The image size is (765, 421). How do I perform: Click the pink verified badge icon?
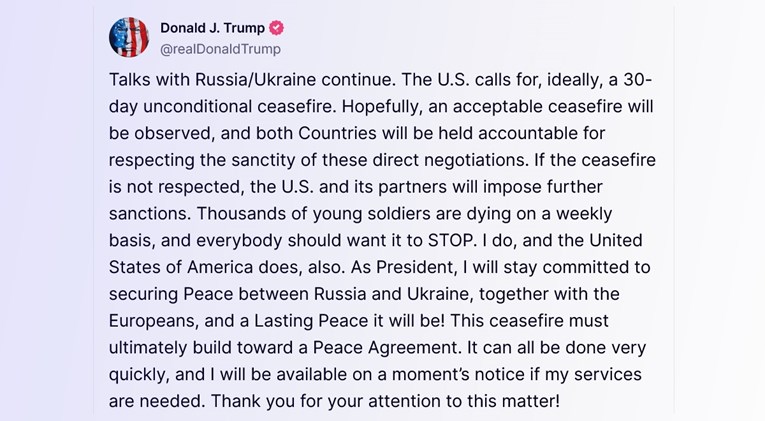point(277,28)
